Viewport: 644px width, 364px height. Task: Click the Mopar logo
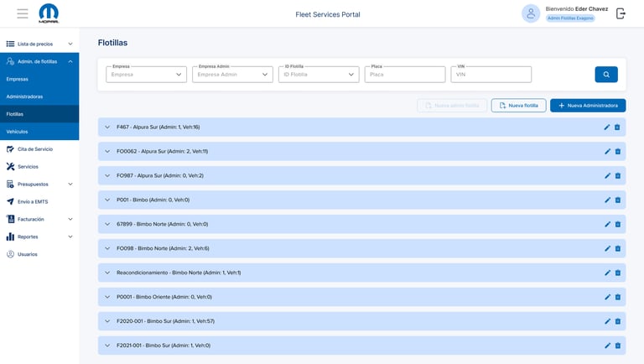pos(49,13)
